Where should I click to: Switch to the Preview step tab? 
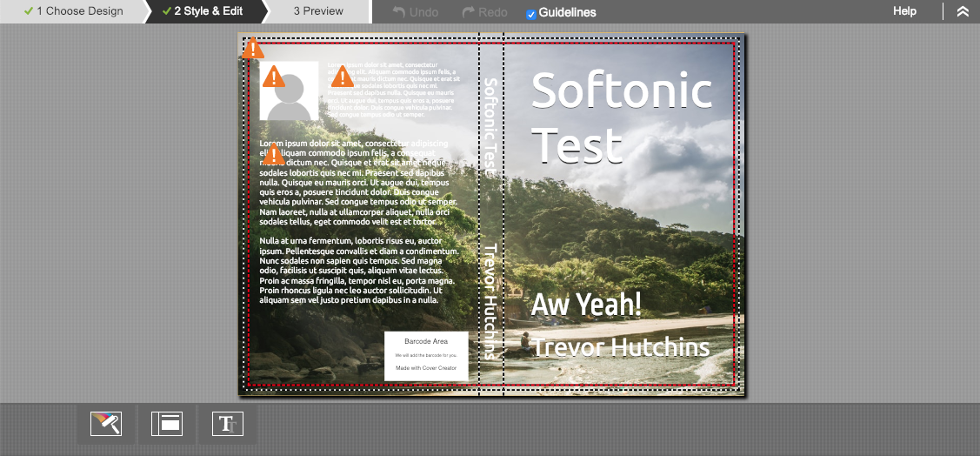click(x=317, y=11)
